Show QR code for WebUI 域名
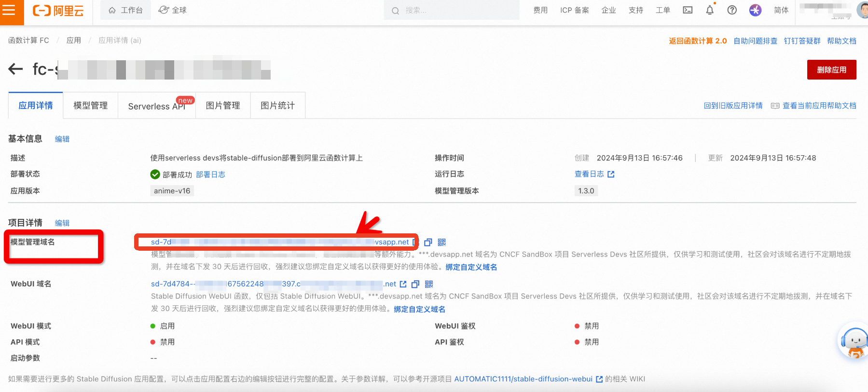 (x=429, y=284)
